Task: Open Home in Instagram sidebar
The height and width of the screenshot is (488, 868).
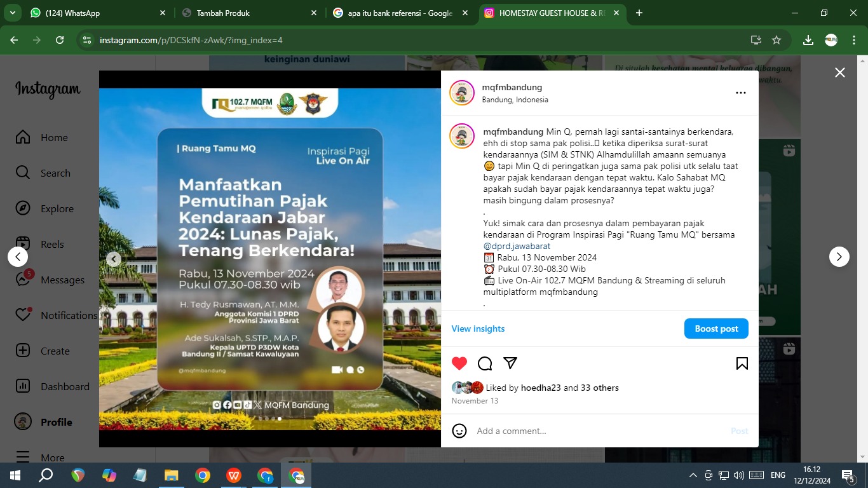Action: click(x=41, y=137)
